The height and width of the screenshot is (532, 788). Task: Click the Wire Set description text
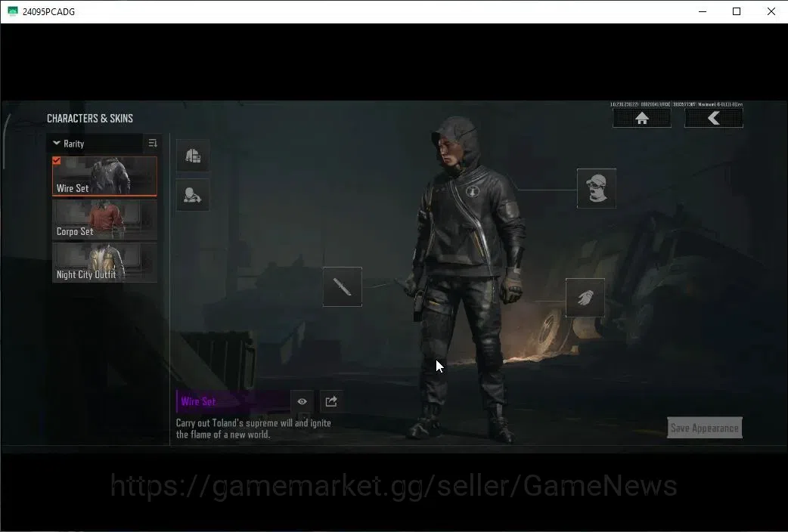click(x=253, y=428)
